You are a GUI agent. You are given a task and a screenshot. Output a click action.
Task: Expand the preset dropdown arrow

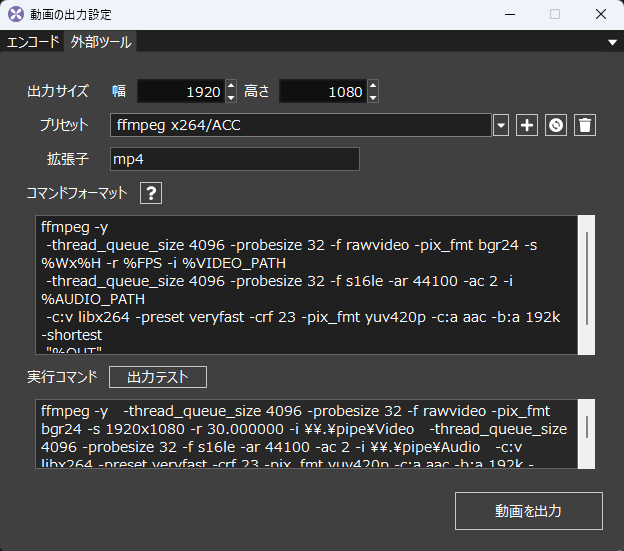(501, 125)
